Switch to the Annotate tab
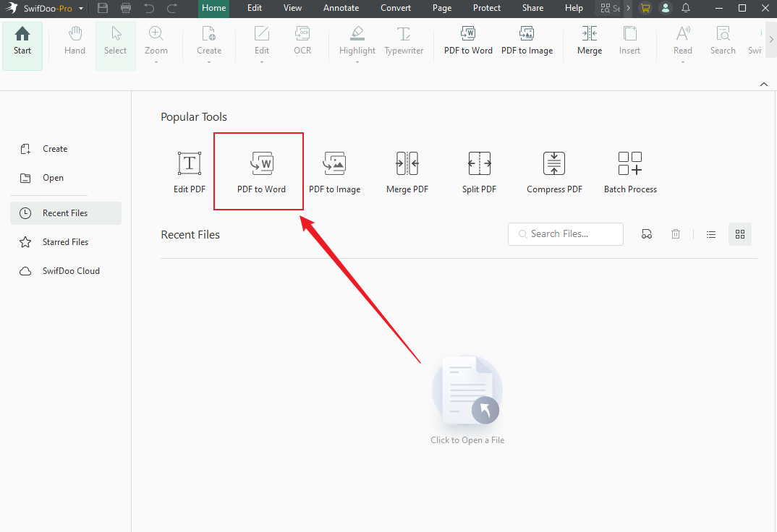The image size is (777, 532). pos(341,8)
